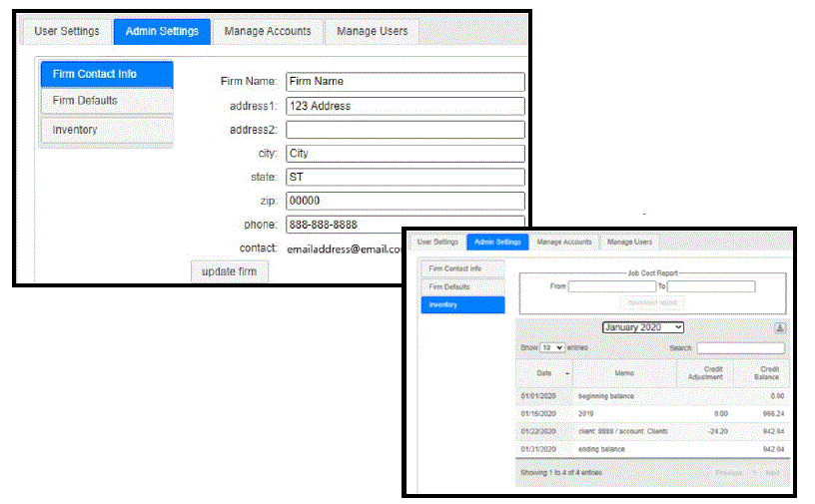Click the Next pagination link
The width and height of the screenshot is (815, 504).
[773, 473]
